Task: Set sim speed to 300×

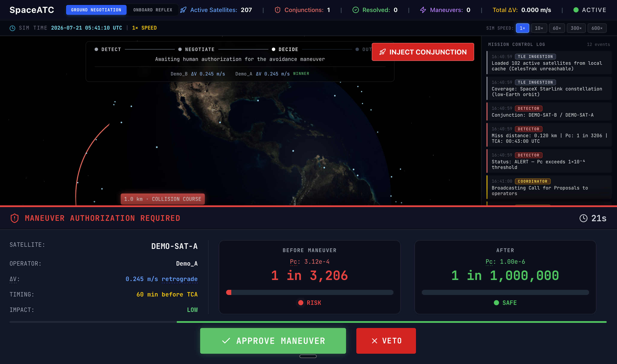Action: [x=576, y=28]
